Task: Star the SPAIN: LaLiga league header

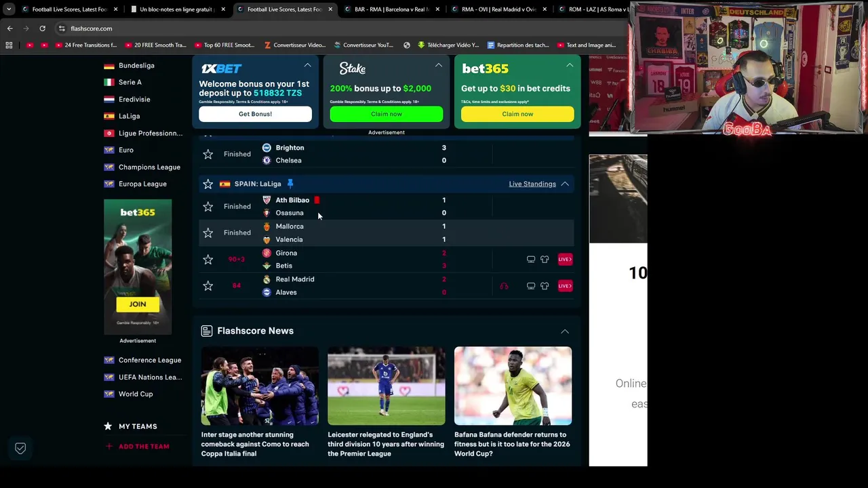Action: pos(208,184)
